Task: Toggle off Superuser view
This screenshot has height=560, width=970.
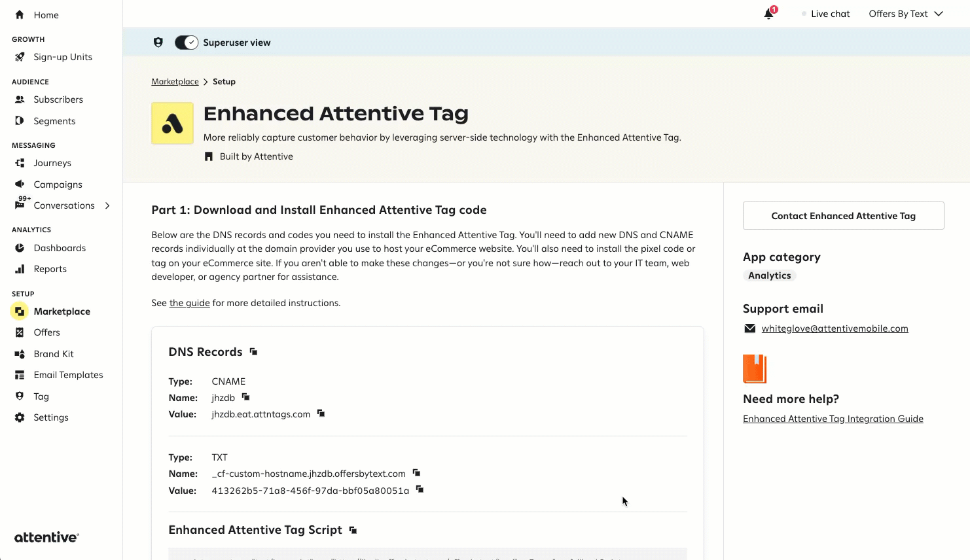Action: coord(187,43)
